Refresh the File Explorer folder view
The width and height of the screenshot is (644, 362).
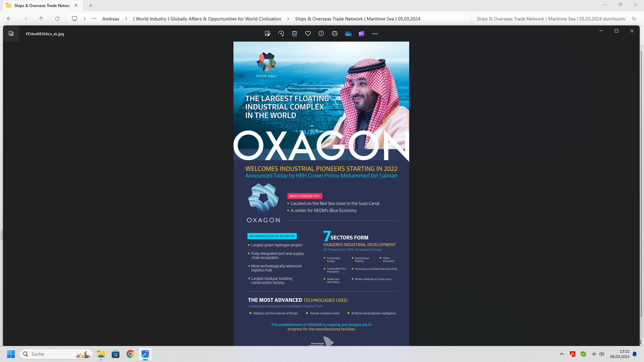point(57,19)
